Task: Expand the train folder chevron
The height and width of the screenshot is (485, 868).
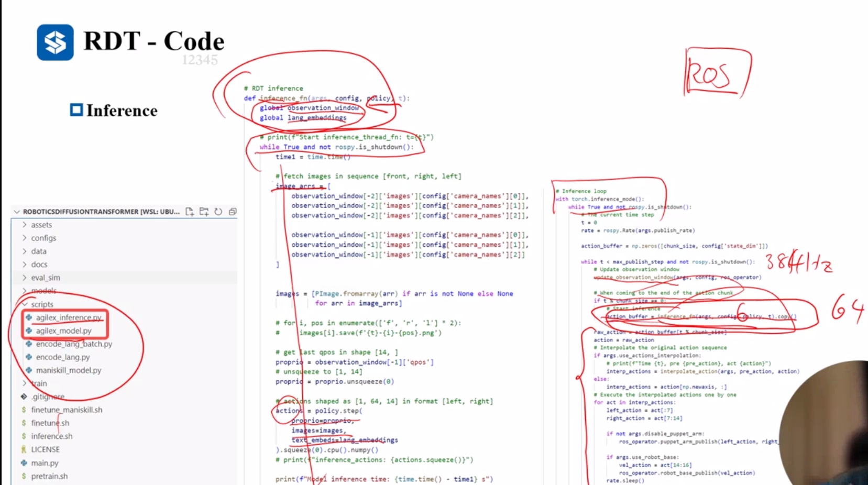Action: click(x=24, y=383)
